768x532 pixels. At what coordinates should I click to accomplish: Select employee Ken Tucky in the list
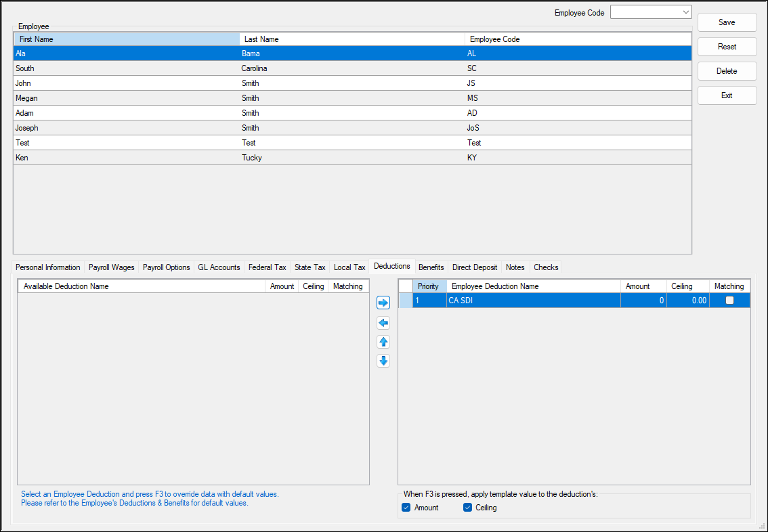point(203,157)
